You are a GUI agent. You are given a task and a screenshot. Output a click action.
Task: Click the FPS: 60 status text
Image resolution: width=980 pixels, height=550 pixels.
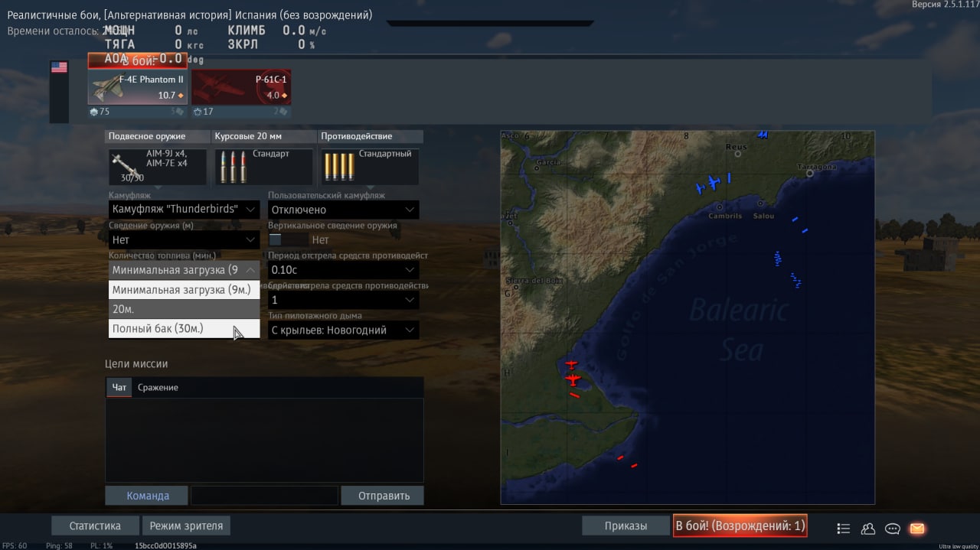coord(13,545)
